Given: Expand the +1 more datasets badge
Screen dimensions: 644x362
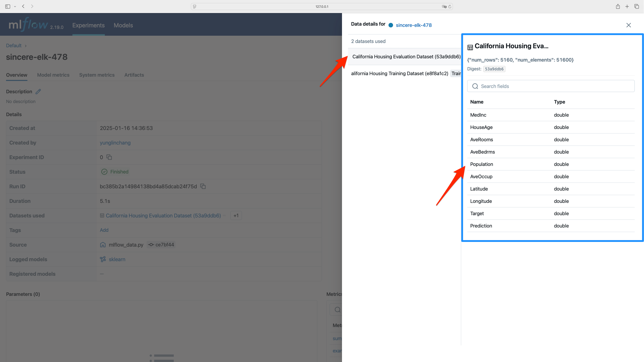Looking at the screenshot, I should click(x=236, y=215).
